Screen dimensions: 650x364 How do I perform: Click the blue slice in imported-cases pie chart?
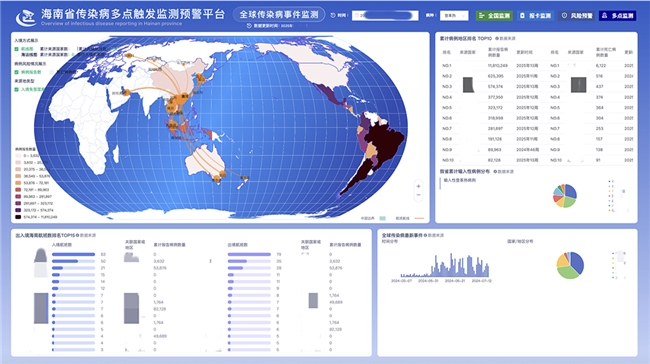point(570,191)
